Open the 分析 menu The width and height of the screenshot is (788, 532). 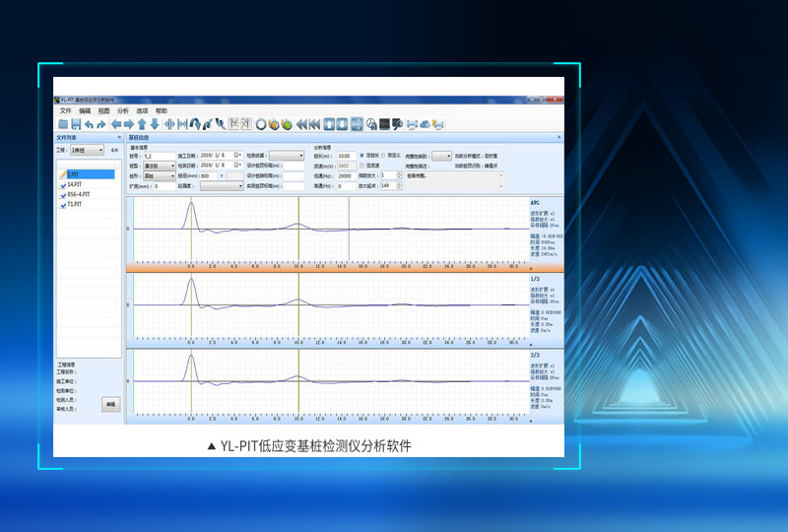(x=123, y=111)
